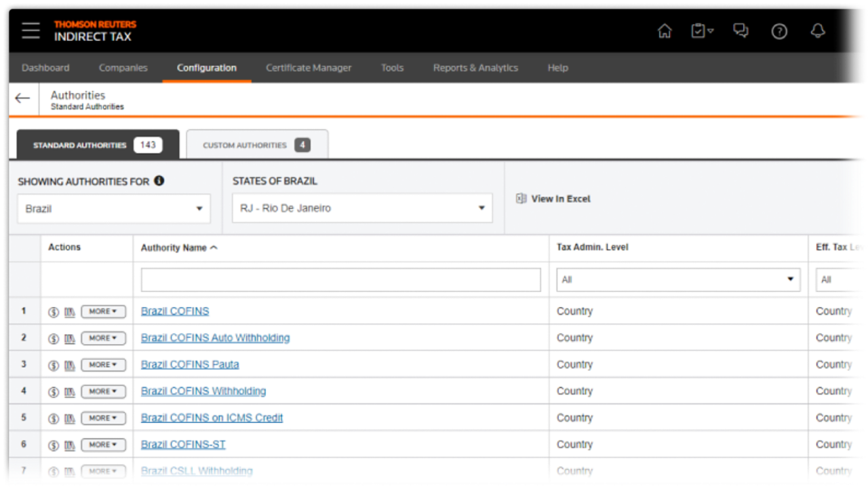
Task: Open the chat messages icon
Action: [x=741, y=31]
